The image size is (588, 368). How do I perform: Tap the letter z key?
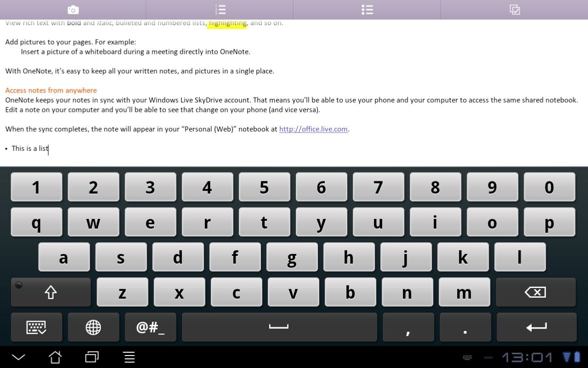[x=122, y=292]
